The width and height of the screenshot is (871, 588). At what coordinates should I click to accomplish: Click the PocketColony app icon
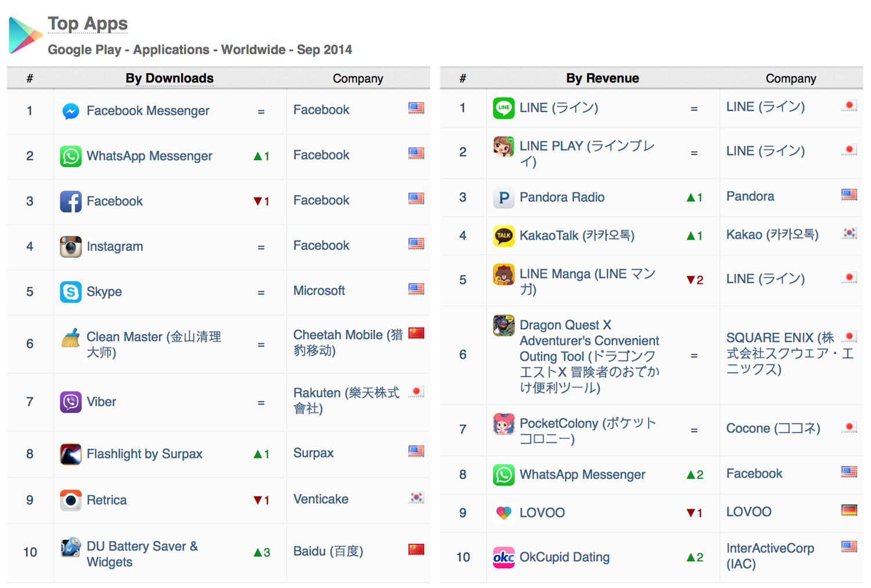[x=503, y=424]
